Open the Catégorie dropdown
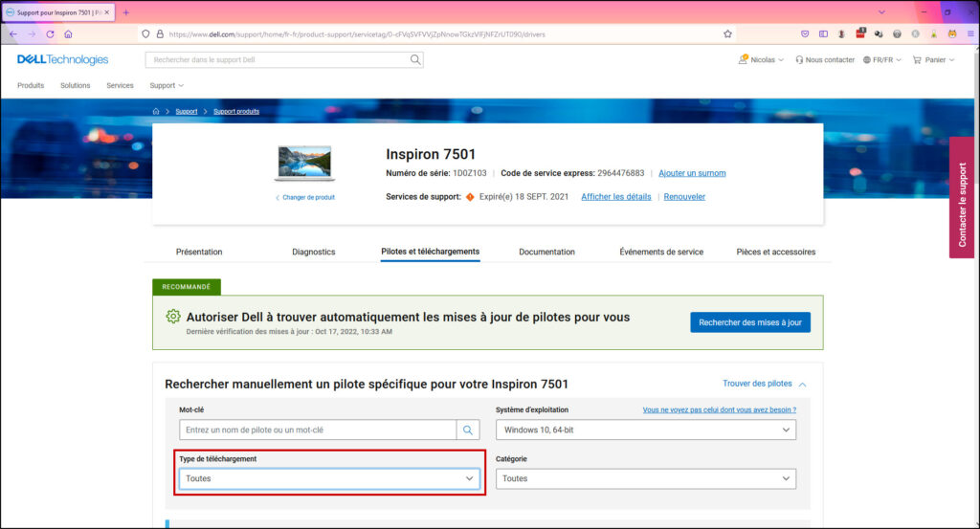The image size is (980, 529). tap(646, 478)
